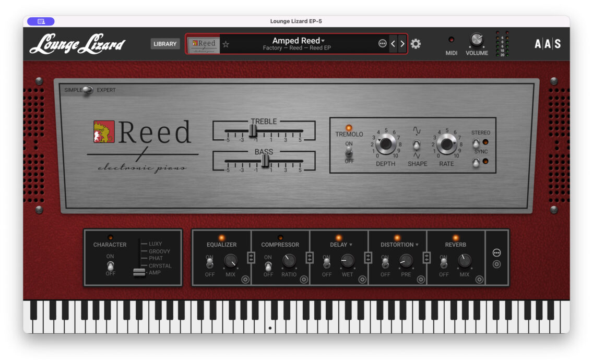
Task: Click the purple icon in the title bar
Action: coord(40,21)
